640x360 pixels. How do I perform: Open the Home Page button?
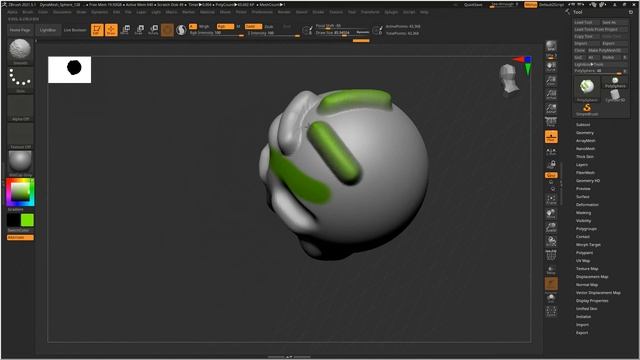coord(20,30)
